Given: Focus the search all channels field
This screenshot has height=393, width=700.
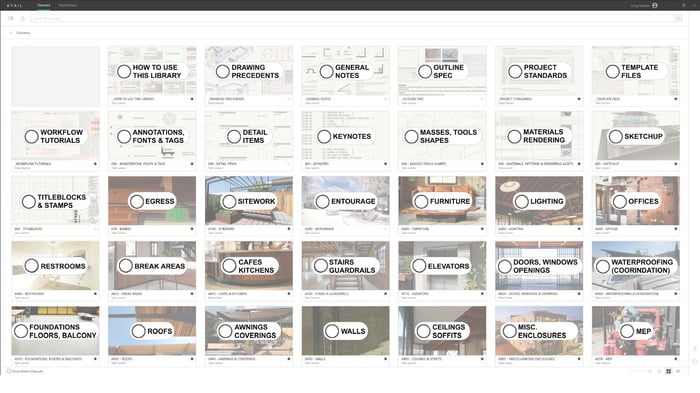Looking at the screenshot, I should [x=353, y=18].
